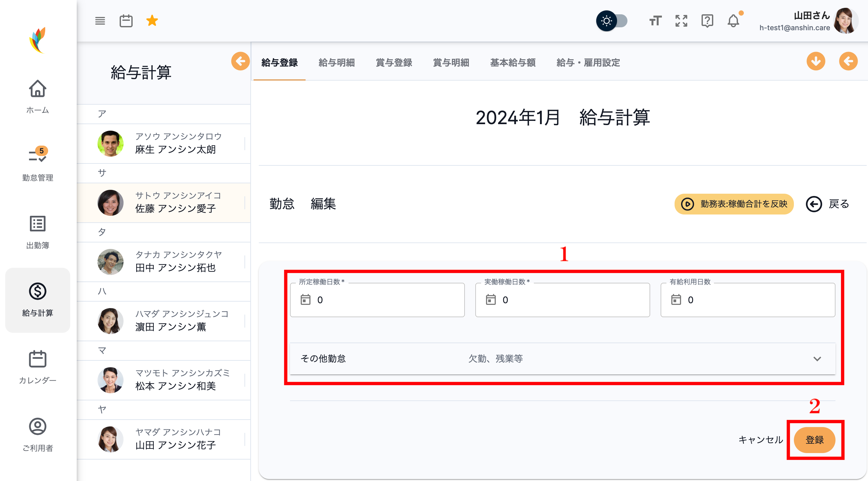Click the calendar icon in top toolbar
868x481 pixels.
126,21
